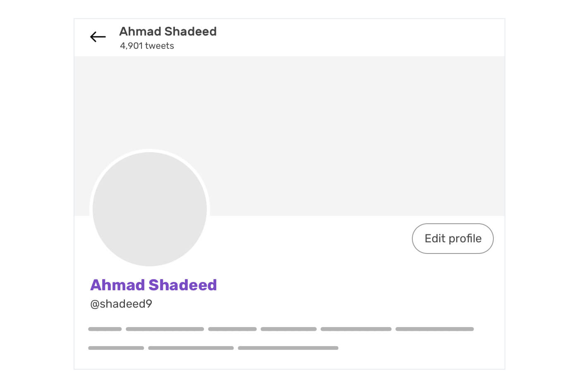579x392 pixels.
Task: Click the @shadeed9 handle
Action: [121, 304]
